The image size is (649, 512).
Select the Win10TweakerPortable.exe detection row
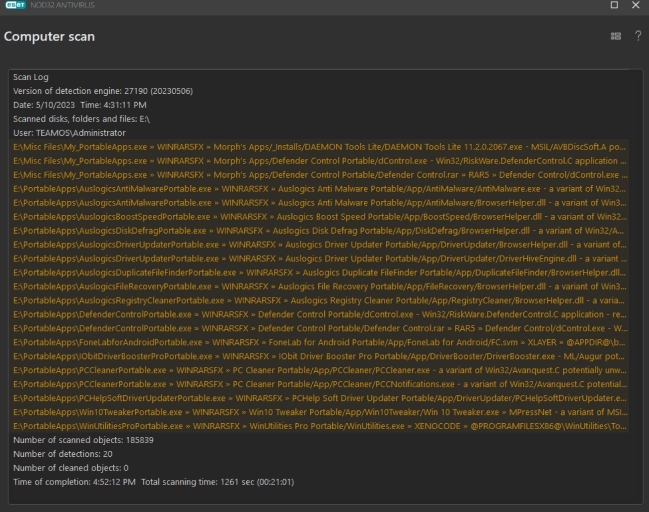pos(320,412)
